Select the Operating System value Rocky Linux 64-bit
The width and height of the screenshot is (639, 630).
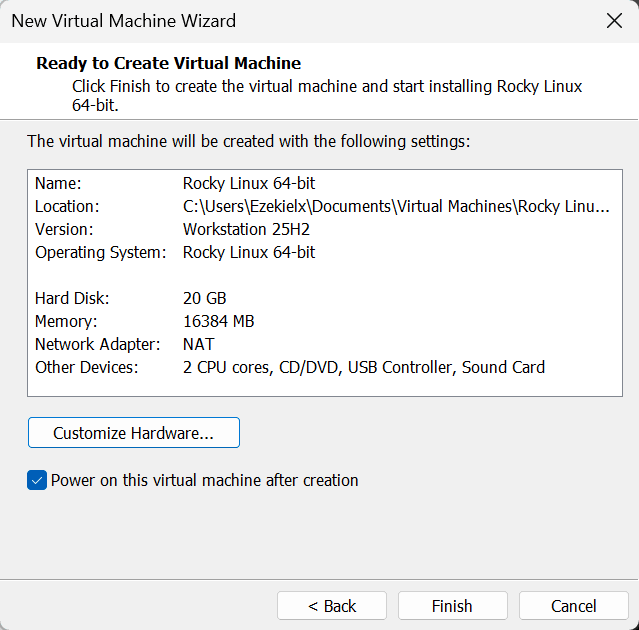coord(249,252)
